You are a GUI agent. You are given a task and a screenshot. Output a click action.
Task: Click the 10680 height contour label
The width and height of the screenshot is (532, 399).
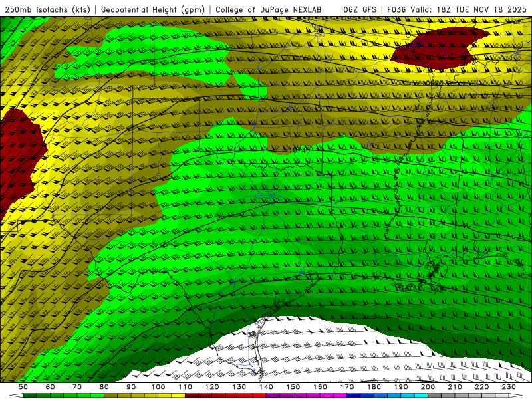[433, 84]
